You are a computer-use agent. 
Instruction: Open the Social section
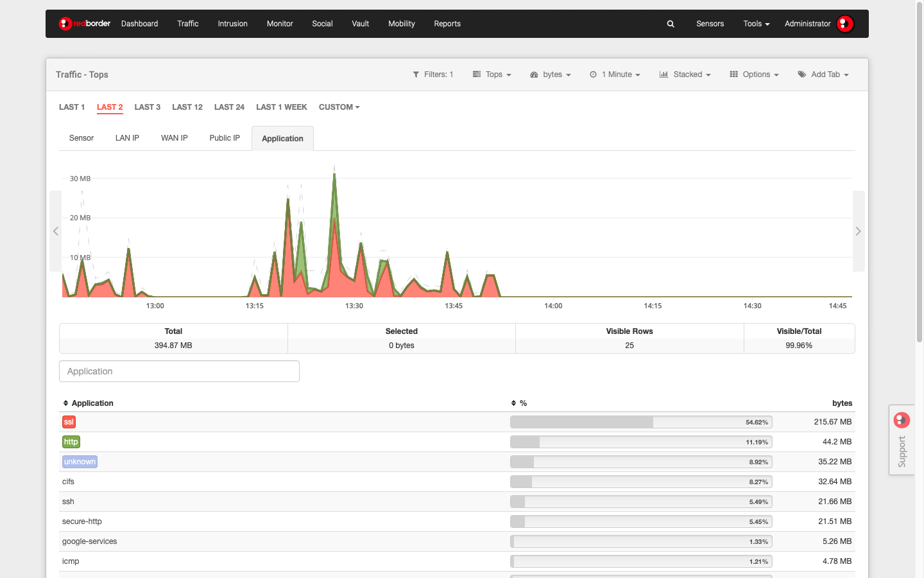point(322,24)
